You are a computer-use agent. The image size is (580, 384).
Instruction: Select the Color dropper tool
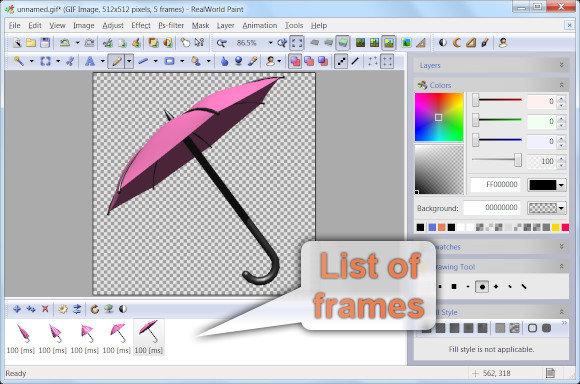pos(252,61)
